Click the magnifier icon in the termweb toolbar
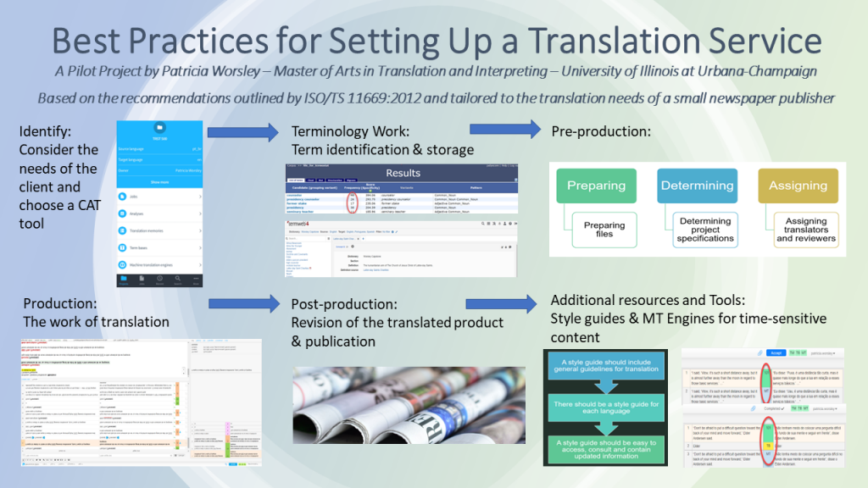The width and height of the screenshot is (868, 488). pos(482,224)
